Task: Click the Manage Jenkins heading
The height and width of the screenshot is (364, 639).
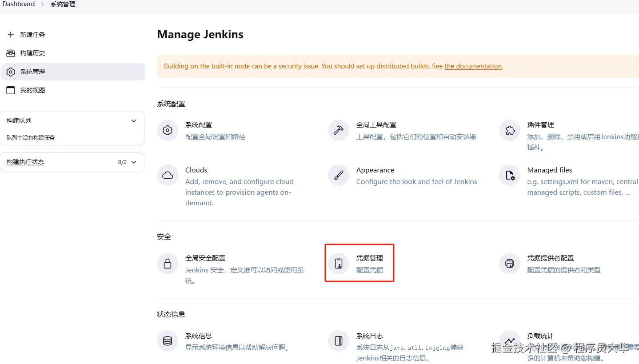Action: (200, 35)
